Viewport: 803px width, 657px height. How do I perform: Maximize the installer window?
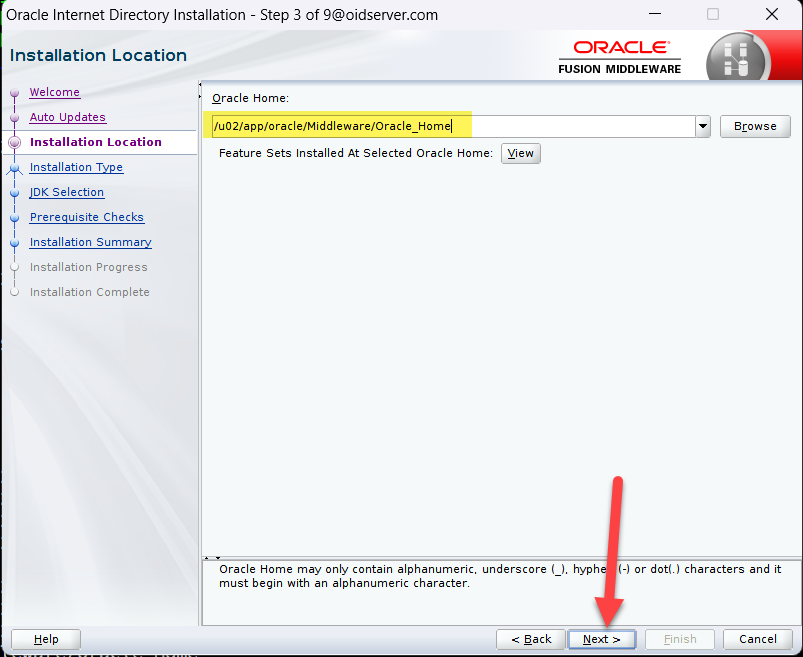pyautogui.click(x=713, y=15)
